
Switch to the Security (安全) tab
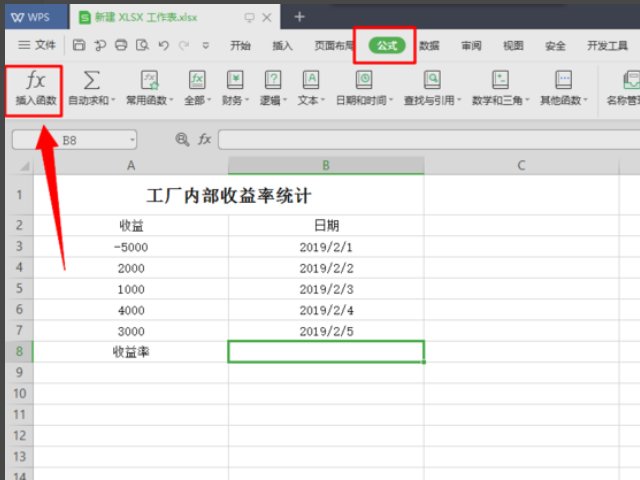(555, 45)
